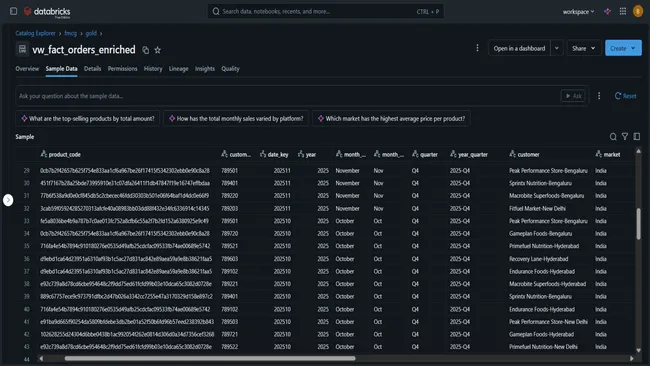Open the kebab menu next to Ask
Screen dimensions: 650x366
click(599, 96)
